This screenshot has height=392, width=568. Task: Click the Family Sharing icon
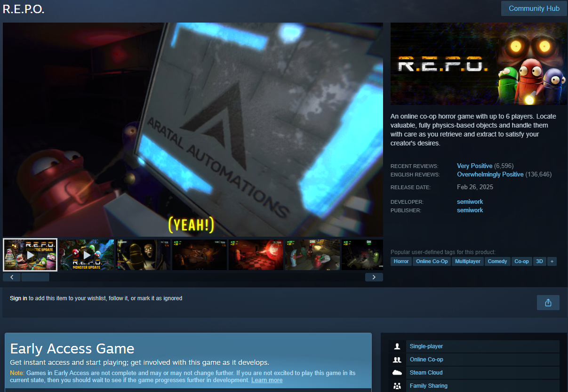pyautogui.click(x=397, y=386)
